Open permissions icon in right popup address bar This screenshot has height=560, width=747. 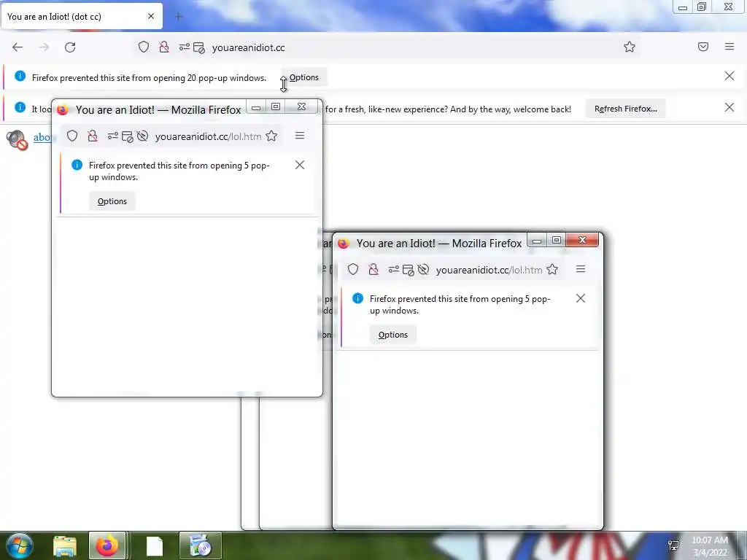click(393, 270)
